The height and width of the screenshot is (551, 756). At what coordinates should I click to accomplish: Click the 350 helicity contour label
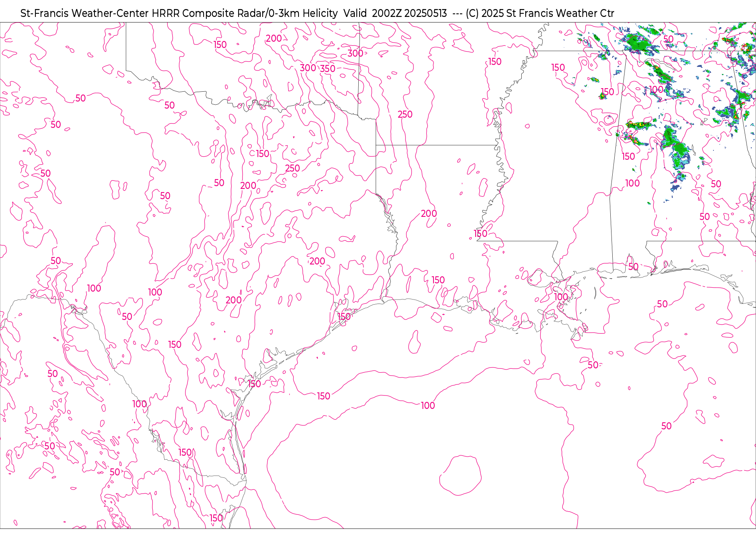328,69
